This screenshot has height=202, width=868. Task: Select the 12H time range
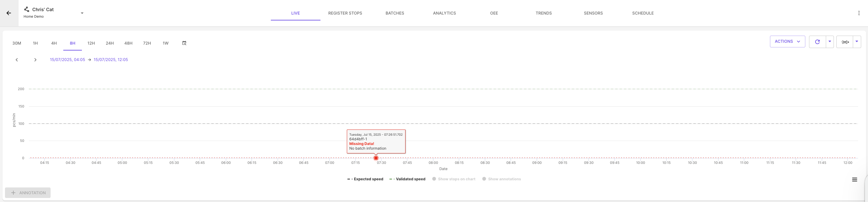(91, 43)
